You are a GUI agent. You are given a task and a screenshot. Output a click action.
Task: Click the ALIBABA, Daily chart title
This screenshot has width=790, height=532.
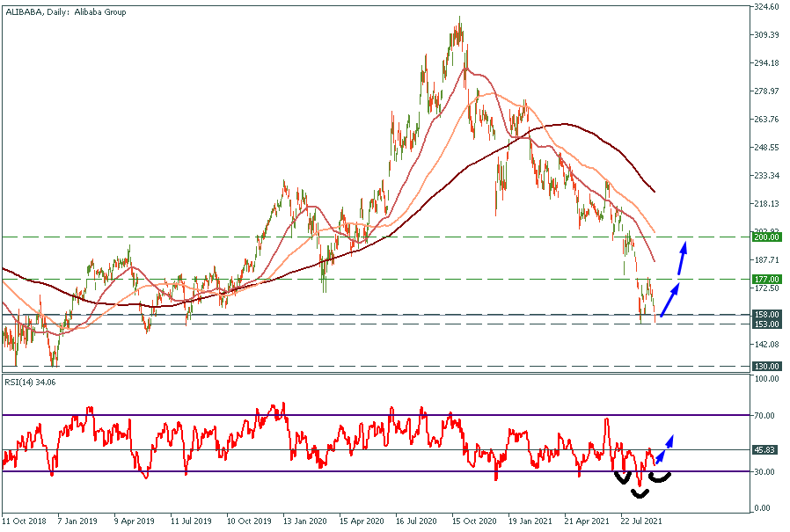(66, 12)
